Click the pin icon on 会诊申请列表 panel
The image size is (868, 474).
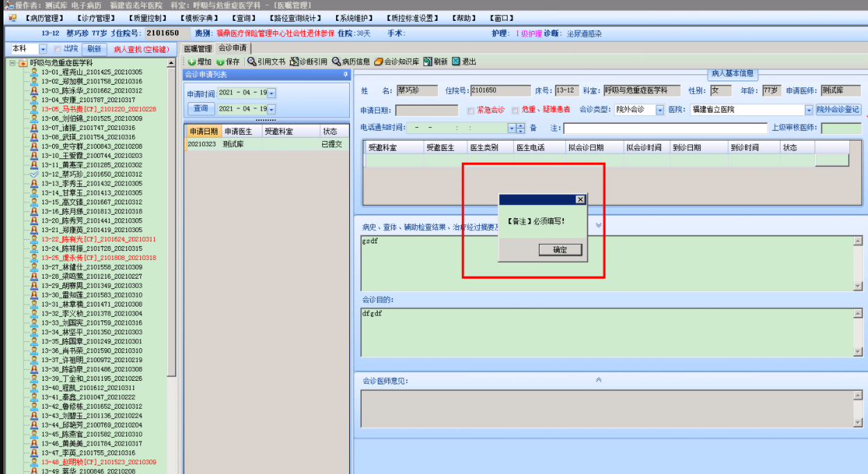(x=345, y=74)
